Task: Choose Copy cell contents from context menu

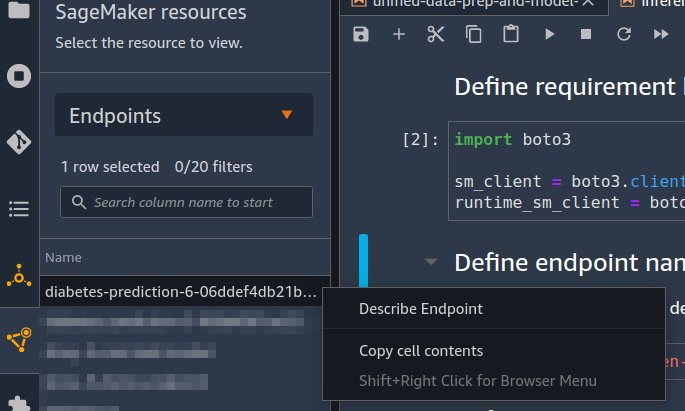Action: (x=421, y=351)
